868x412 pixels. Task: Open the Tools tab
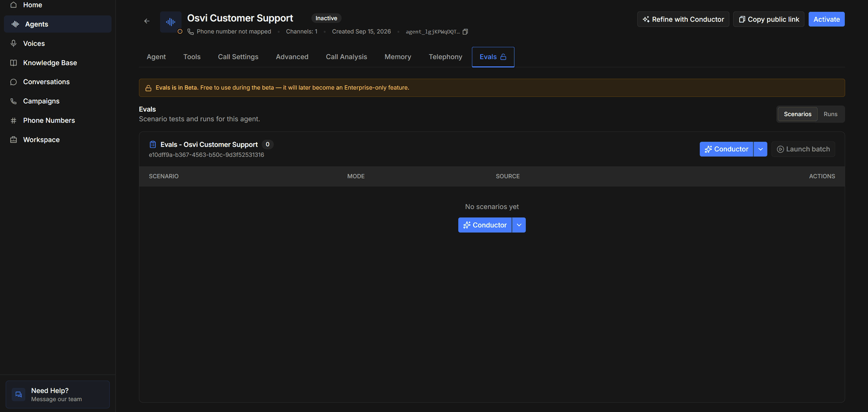192,57
